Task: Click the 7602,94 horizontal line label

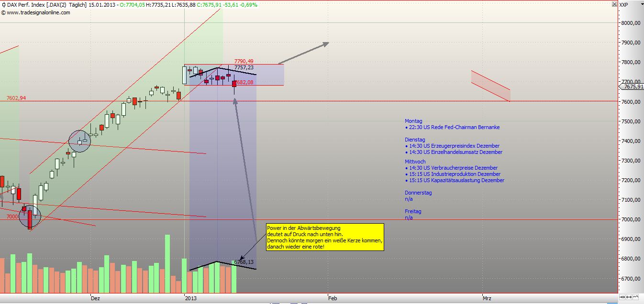Action: (x=16, y=98)
